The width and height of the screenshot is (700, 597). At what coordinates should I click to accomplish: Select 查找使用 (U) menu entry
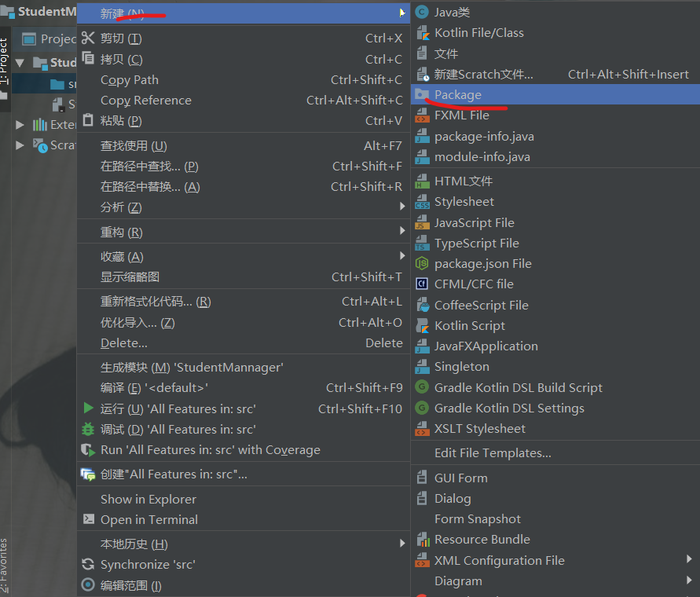click(x=244, y=146)
